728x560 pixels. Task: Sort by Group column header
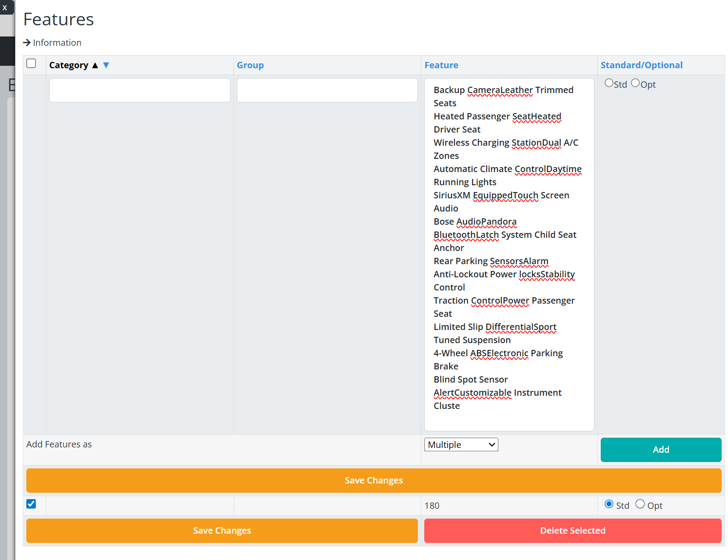click(250, 65)
